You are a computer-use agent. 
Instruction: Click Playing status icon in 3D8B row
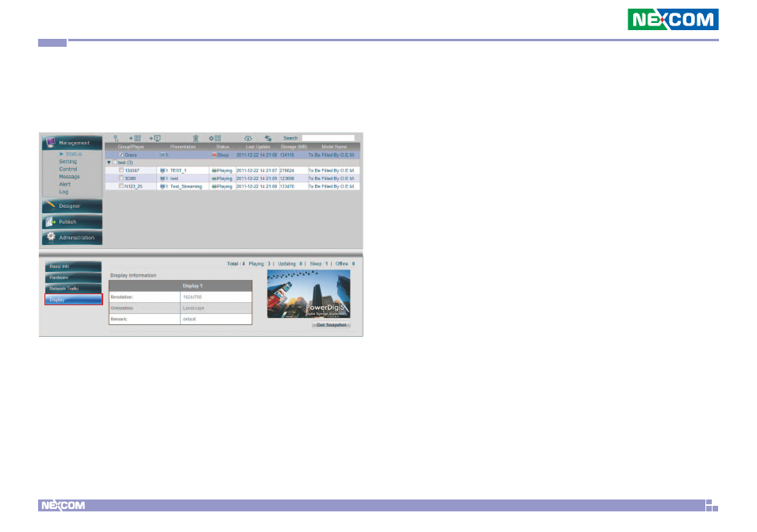tap(214, 178)
